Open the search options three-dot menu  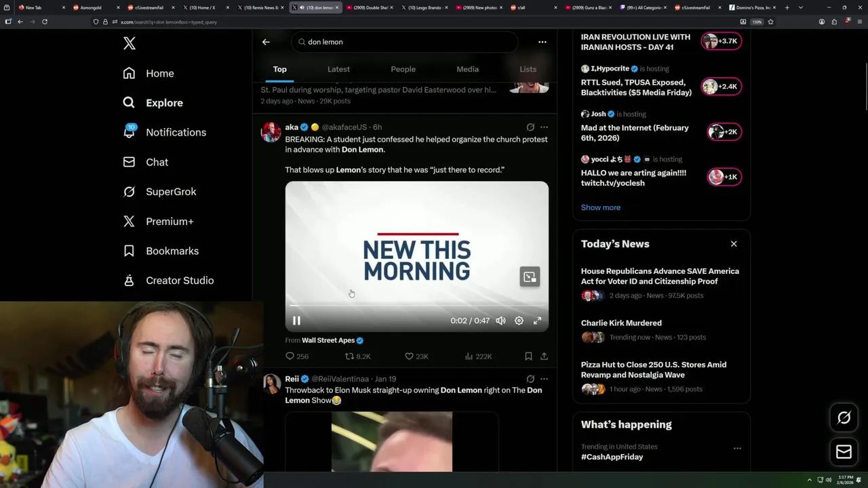pos(542,42)
